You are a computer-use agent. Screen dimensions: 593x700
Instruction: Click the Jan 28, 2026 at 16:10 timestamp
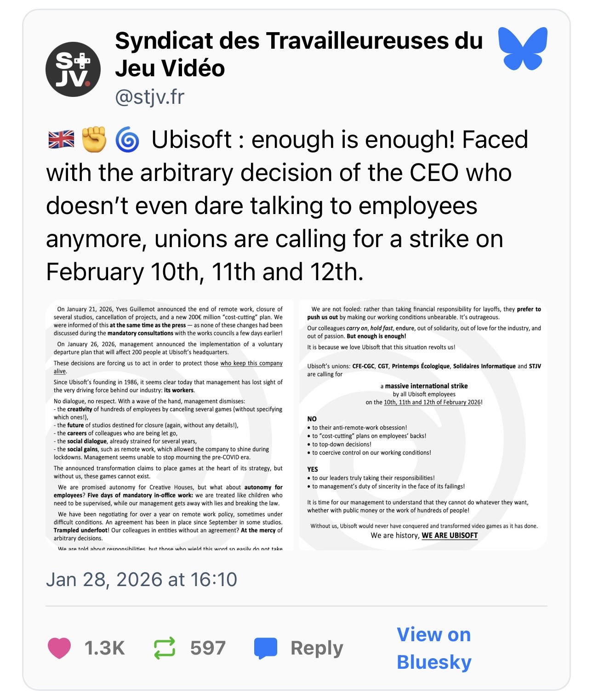[x=142, y=580]
